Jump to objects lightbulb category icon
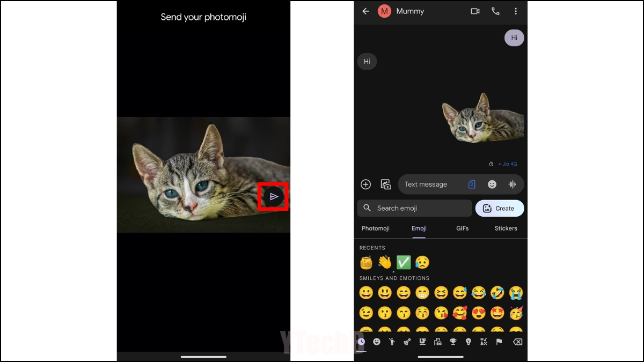Image resolution: width=644 pixels, height=362 pixels. coord(468,342)
